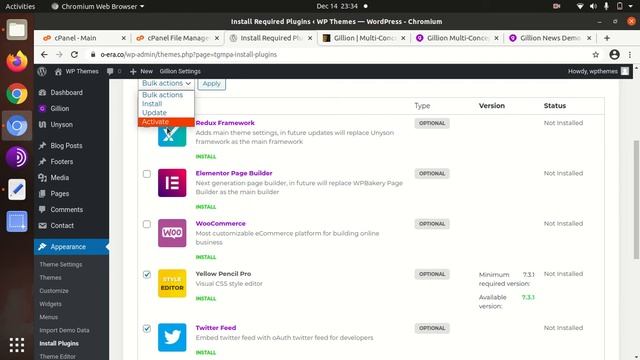
Task: Open the Files app in the dock
Action: [x=17, y=30]
